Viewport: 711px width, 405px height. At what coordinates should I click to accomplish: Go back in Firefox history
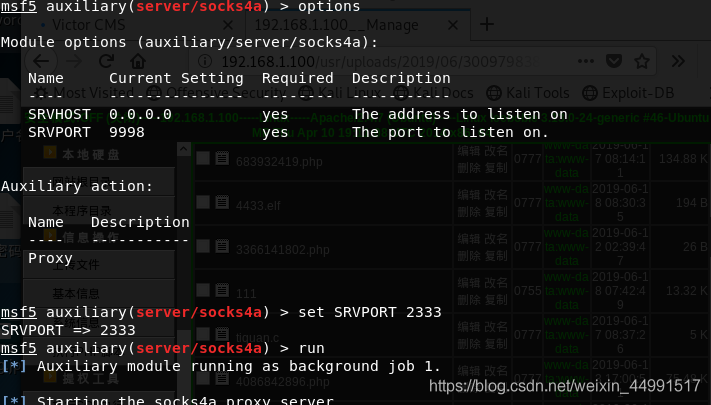[41, 61]
